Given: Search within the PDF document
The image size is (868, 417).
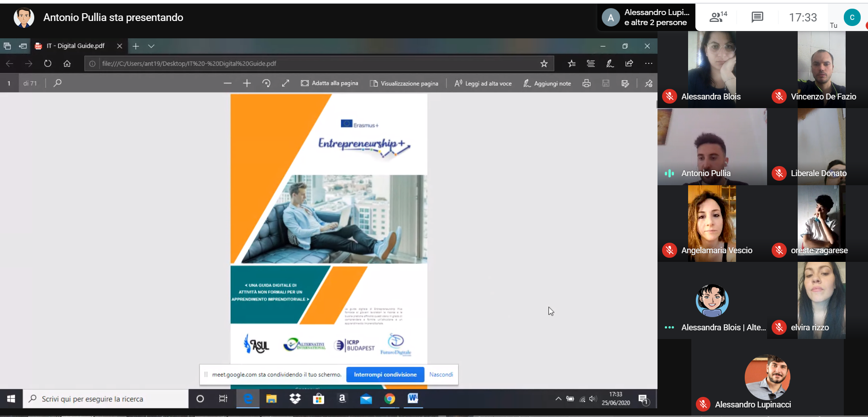Looking at the screenshot, I should 58,83.
